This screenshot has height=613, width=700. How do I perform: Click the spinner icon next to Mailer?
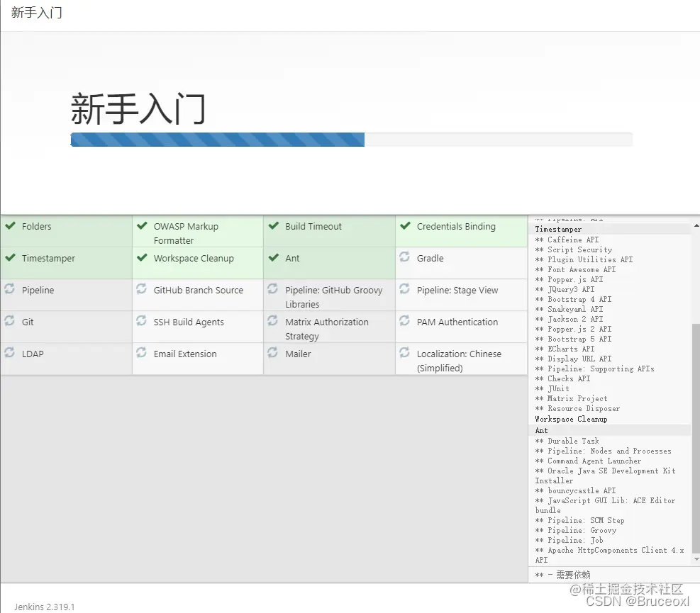273,354
